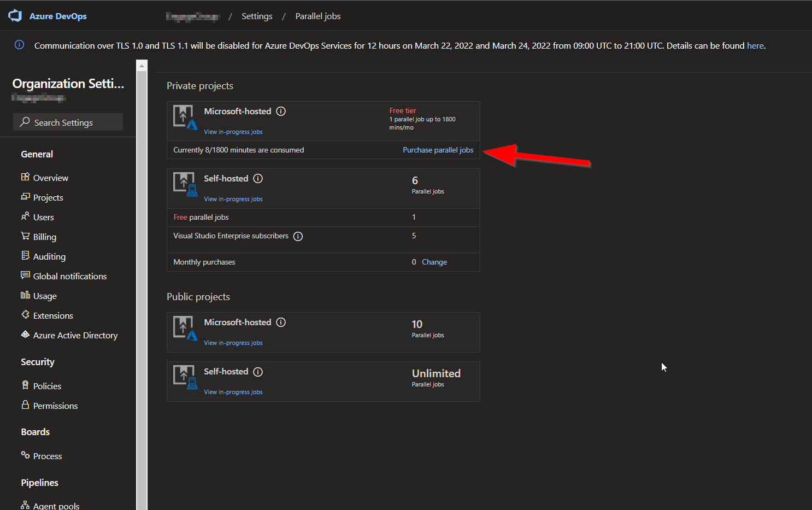The height and width of the screenshot is (510, 812).
Task: Click the Agent pools icon
Action: [x=25, y=505]
